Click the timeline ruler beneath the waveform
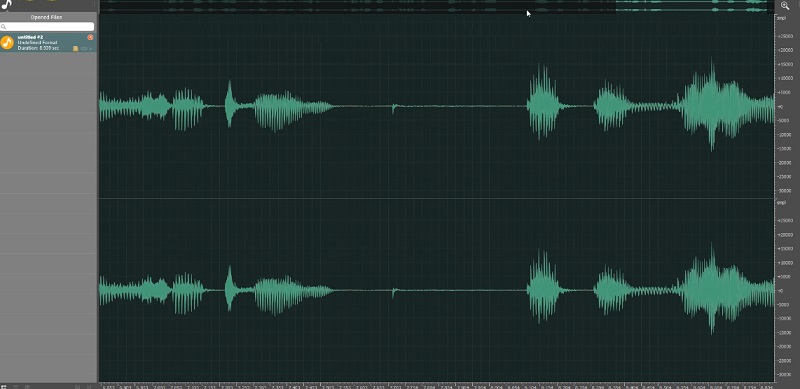Screen dimensions: 800x389 (437, 386)
